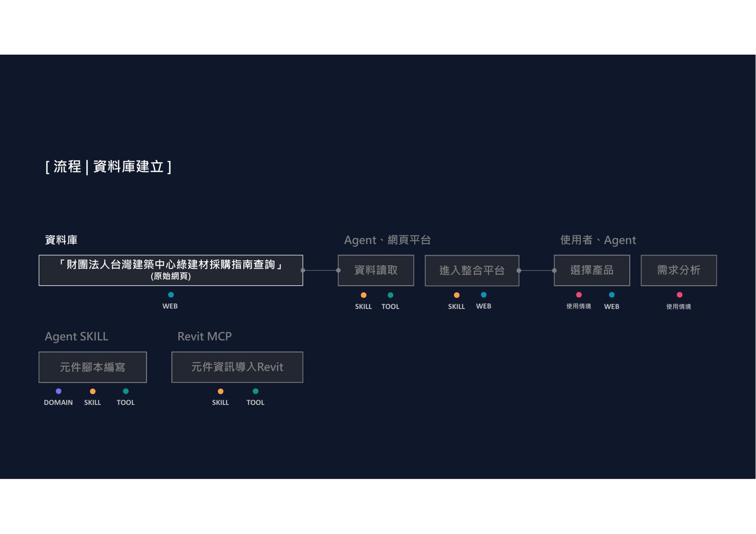756x534 pixels.
Task: Click the 財團法人台灣建築中心綠建材採購指南查詢 box
Action: (x=171, y=271)
